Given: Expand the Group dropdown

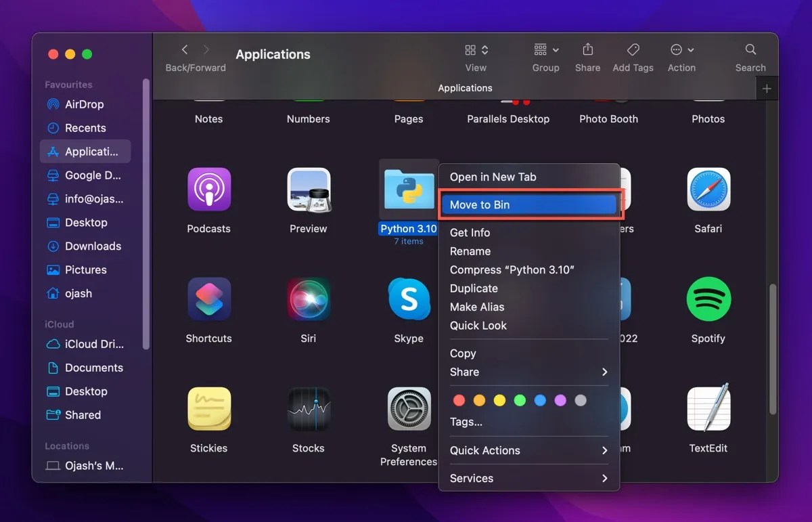Looking at the screenshot, I should click(545, 51).
